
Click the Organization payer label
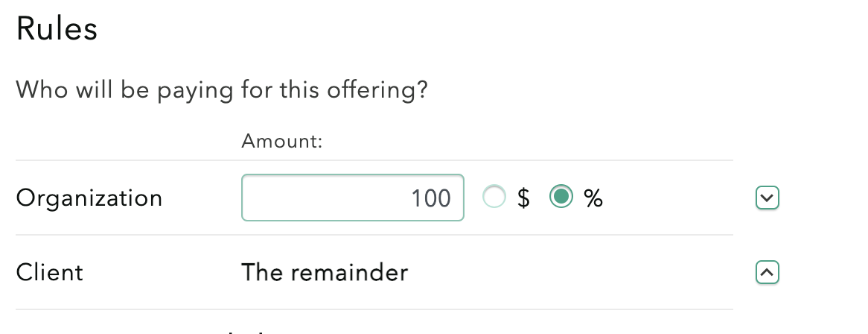[89, 198]
